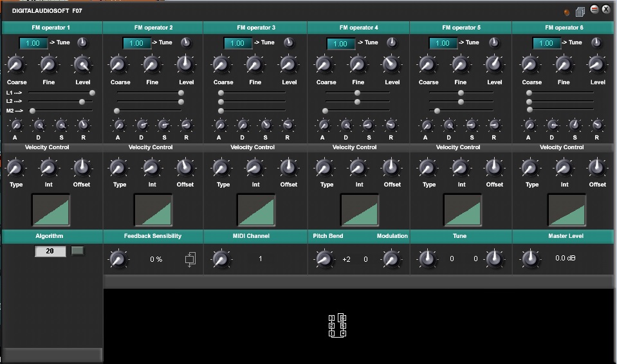Click the presets pages icon in title bar
This screenshot has width=617, height=364.
click(580, 11)
